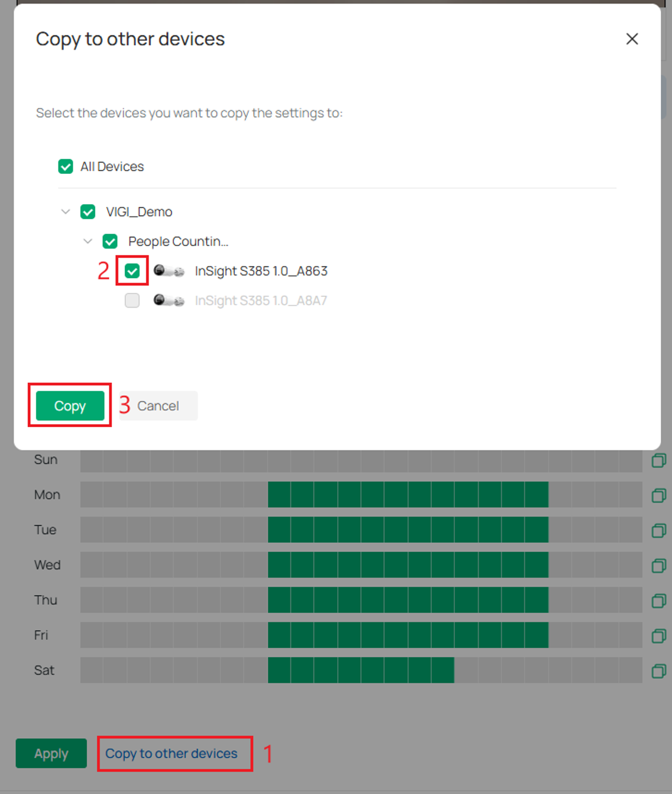Toggle the People Countin... group checkbox
Viewport: 672px width, 794px height.
[x=110, y=241]
